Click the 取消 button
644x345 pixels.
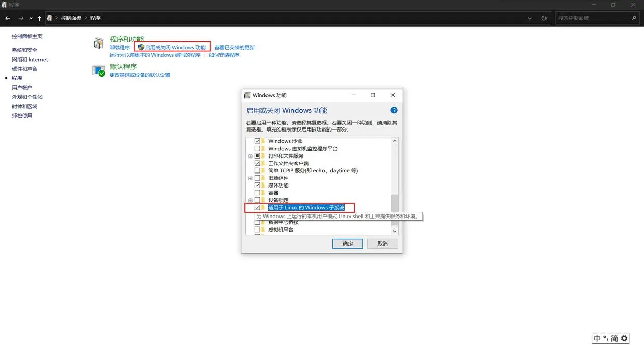pos(383,243)
